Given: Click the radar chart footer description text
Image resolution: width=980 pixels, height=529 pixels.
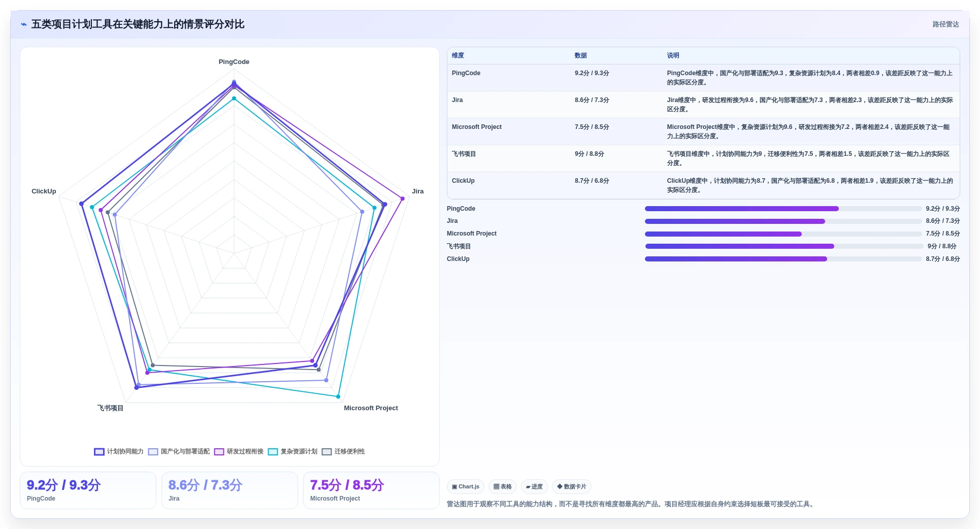Looking at the screenshot, I should pyautogui.click(x=631, y=504).
